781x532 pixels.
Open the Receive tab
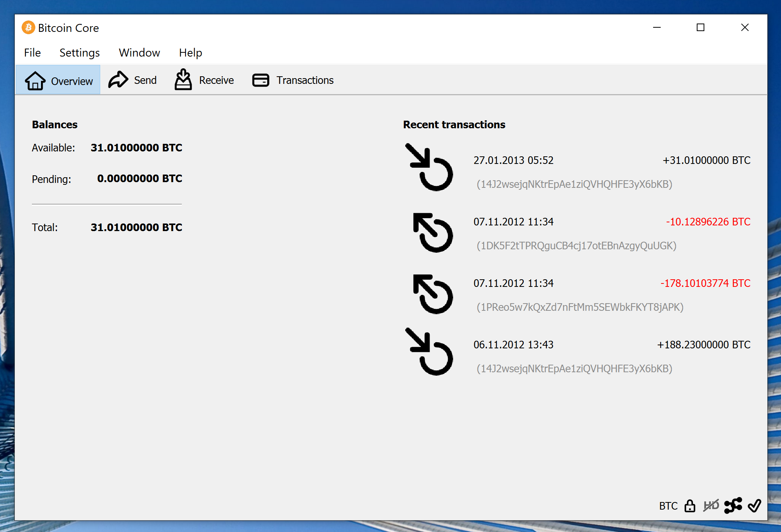205,80
